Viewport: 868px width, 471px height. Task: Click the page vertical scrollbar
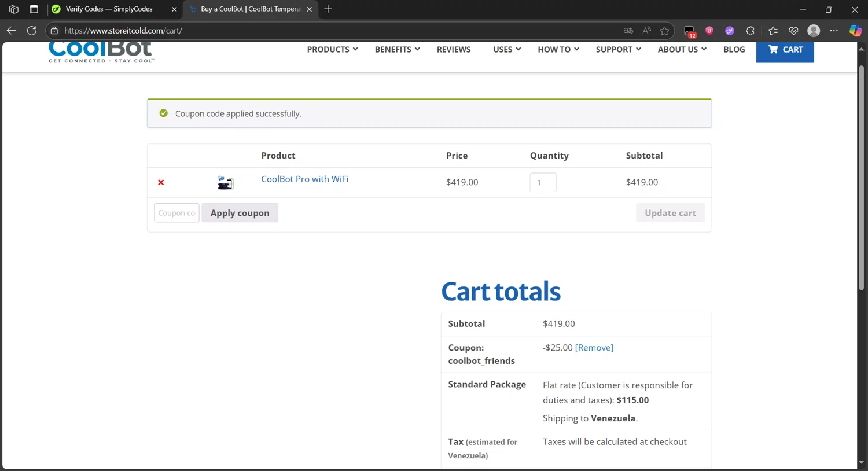click(861, 176)
